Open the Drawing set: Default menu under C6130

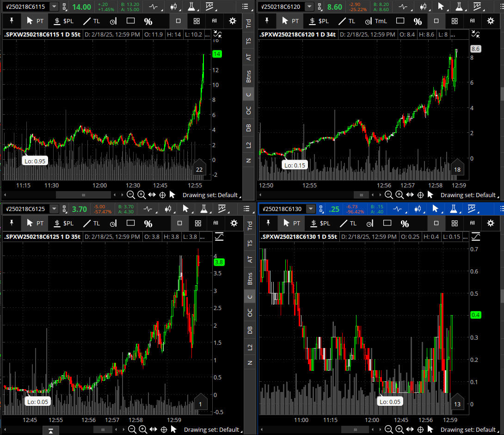pyautogui.click(x=470, y=429)
